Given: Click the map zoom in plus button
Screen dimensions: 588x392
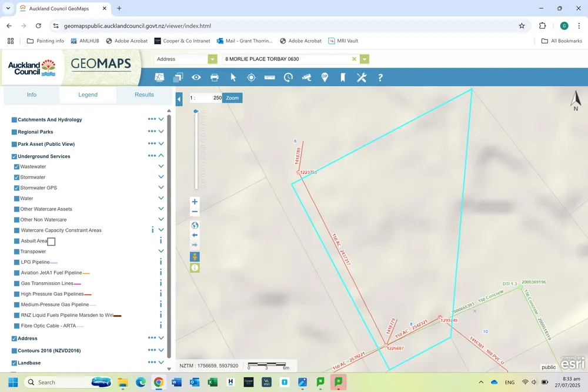Looking at the screenshot, I should pos(195,202).
